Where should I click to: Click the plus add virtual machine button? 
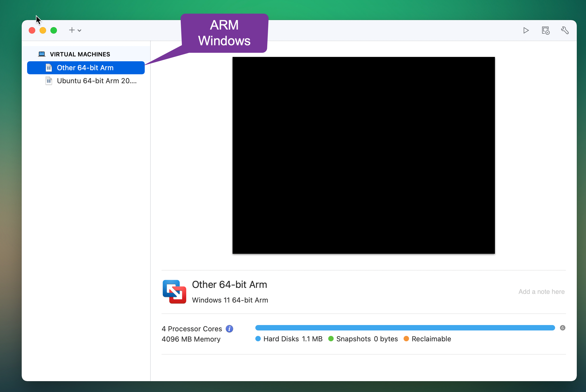[x=72, y=30]
